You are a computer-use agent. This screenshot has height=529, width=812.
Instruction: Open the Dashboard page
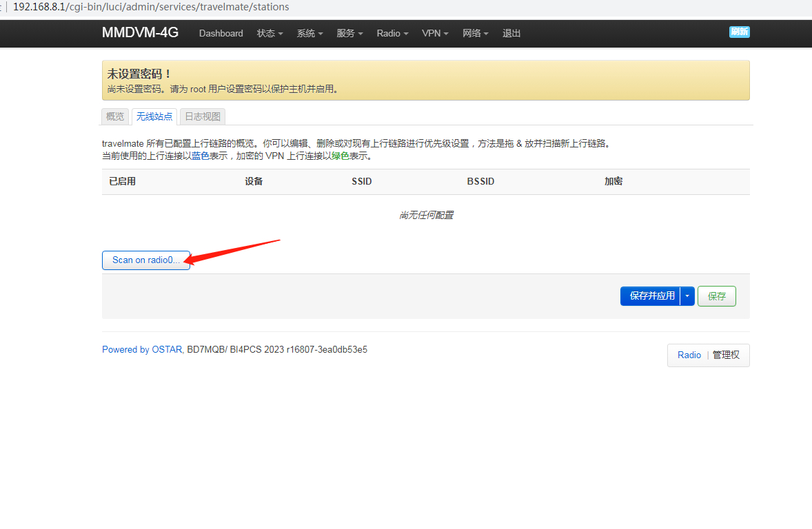[x=221, y=34]
